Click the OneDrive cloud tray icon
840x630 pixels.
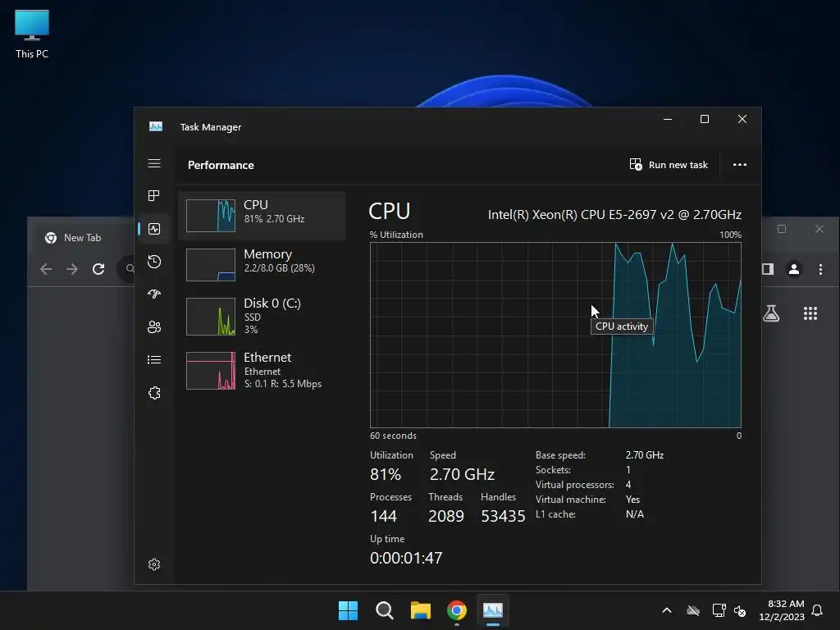coord(693,610)
